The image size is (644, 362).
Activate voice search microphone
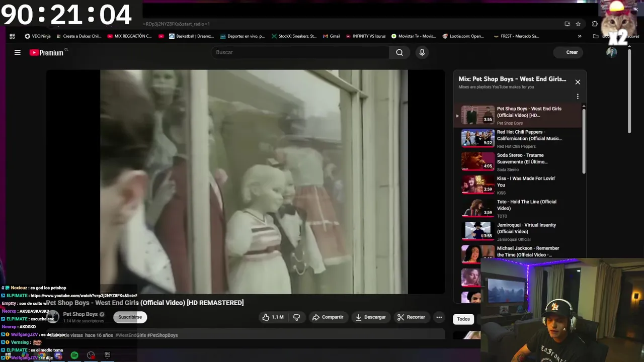pos(422,52)
